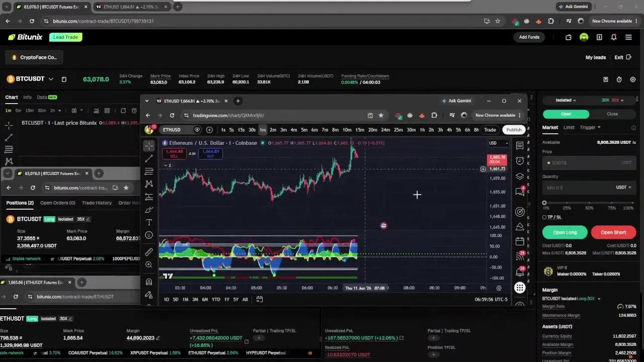Viewport: 644px width, 362px height.
Task: Switch to the Data tab
Action: [x=47, y=97]
